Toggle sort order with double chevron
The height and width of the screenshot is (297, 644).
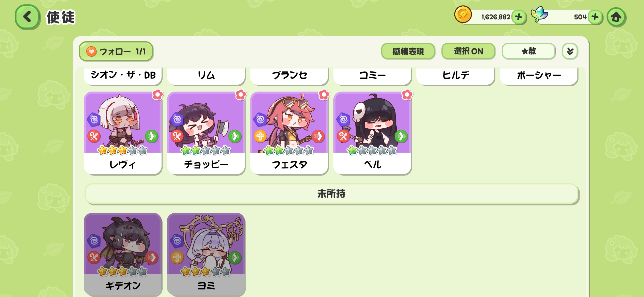[570, 51]
